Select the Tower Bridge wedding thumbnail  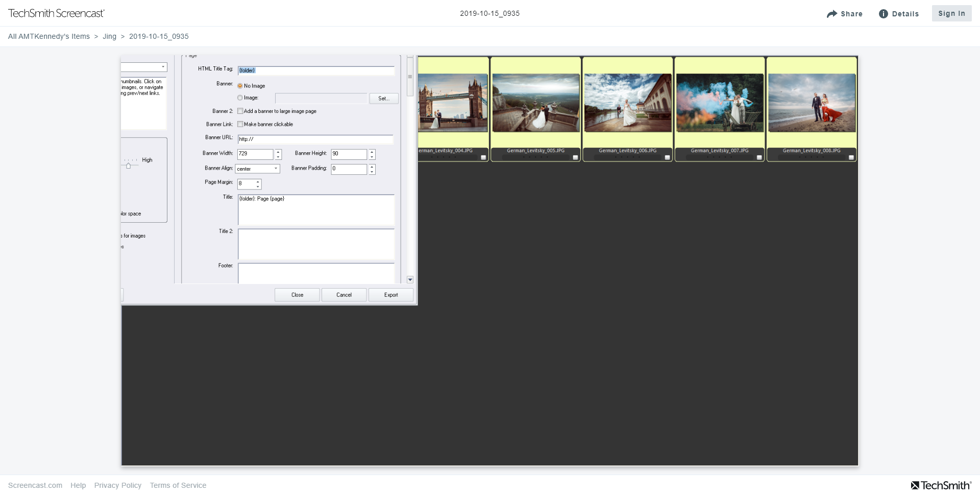pyautogui.click(x=453, y=103)
